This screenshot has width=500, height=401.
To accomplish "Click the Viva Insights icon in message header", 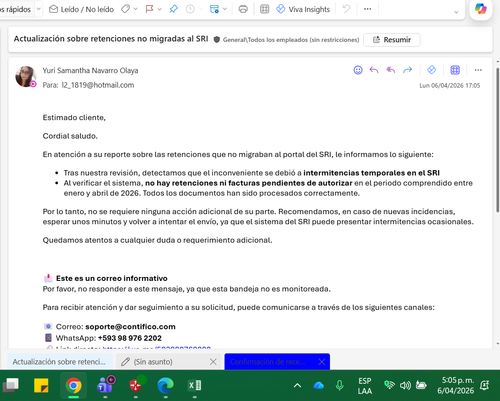I will coord(431,70).
